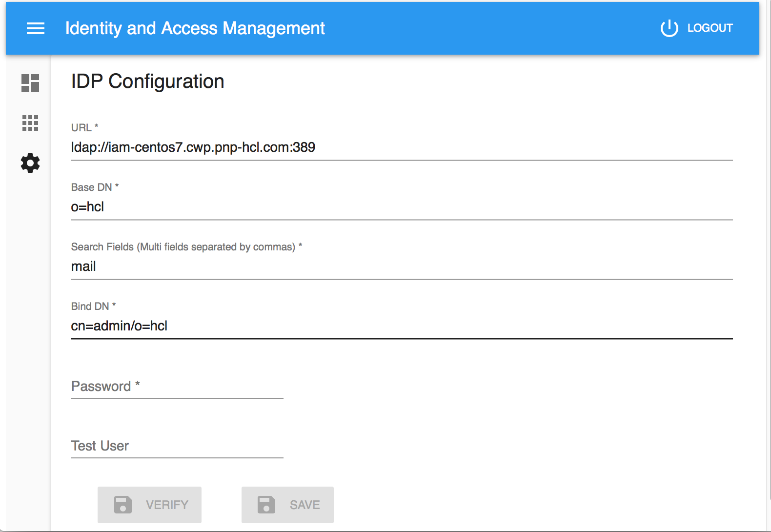Click the URL input field
The height and width of the screenshot is (532, 771).
(x=402, y=147)
